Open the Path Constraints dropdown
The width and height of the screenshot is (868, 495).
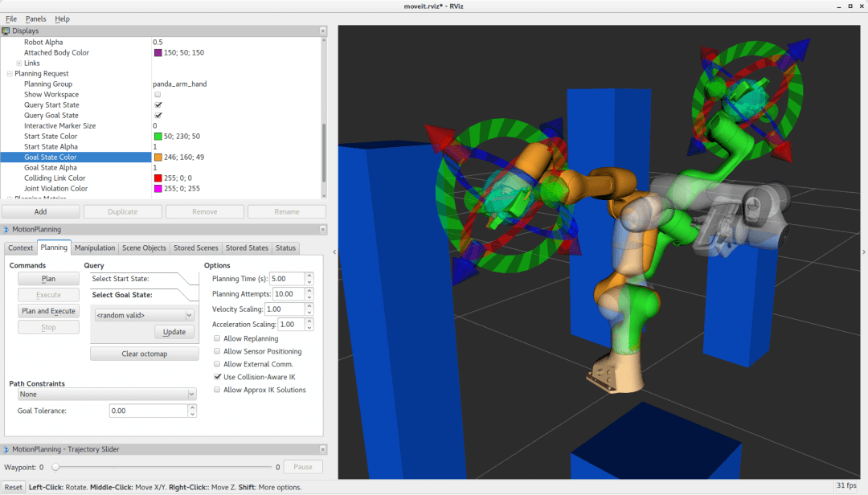[107, 395]
